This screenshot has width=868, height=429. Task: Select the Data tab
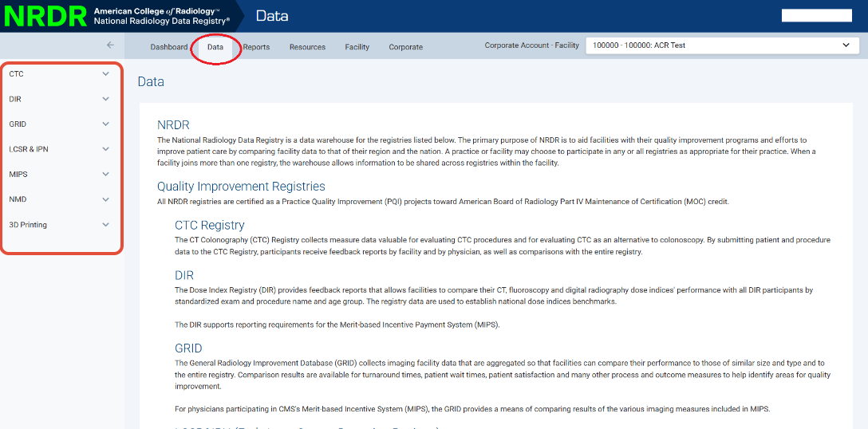pos(215,47)
